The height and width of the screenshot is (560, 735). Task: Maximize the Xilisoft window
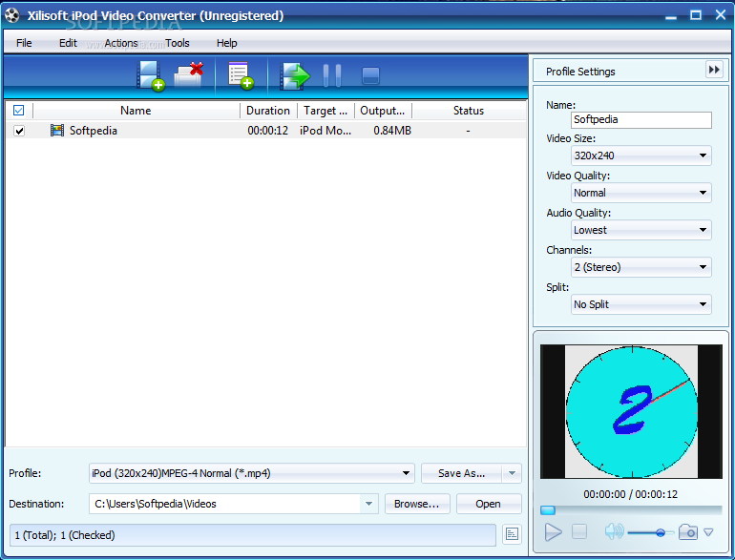click(696, 15)
